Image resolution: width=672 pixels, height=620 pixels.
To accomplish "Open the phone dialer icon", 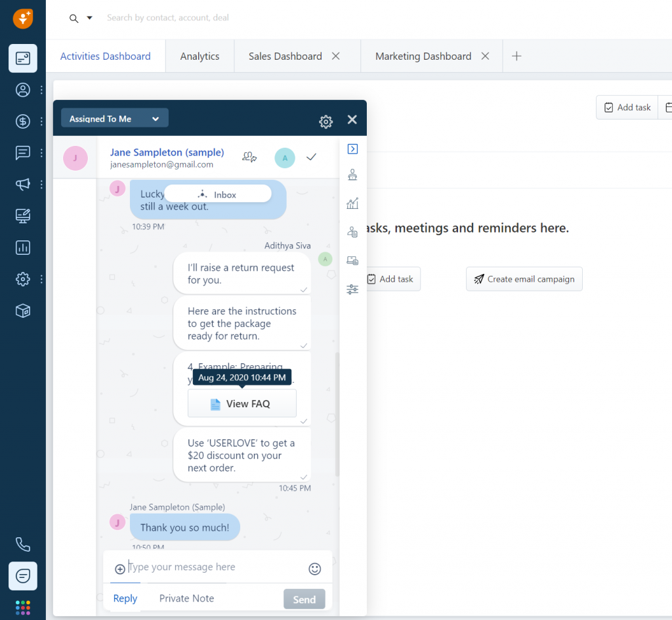I will tap(23, 544).
